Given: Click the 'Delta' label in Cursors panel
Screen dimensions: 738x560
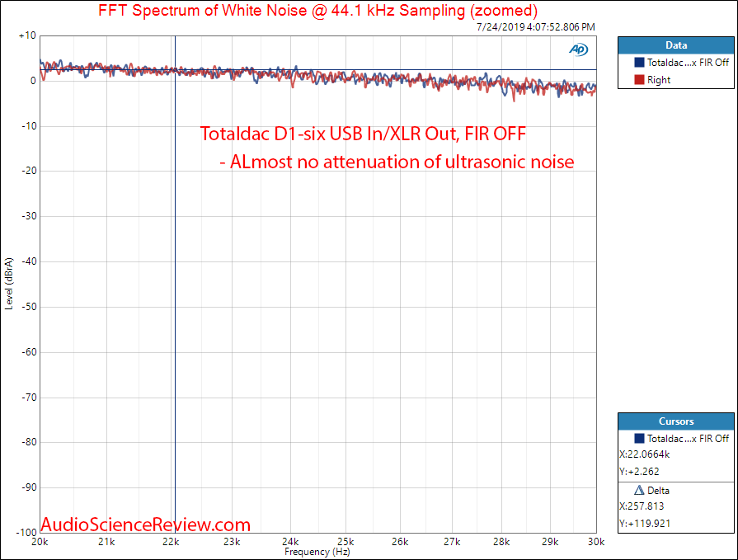Looking at the screenshot, I should 658,491.
